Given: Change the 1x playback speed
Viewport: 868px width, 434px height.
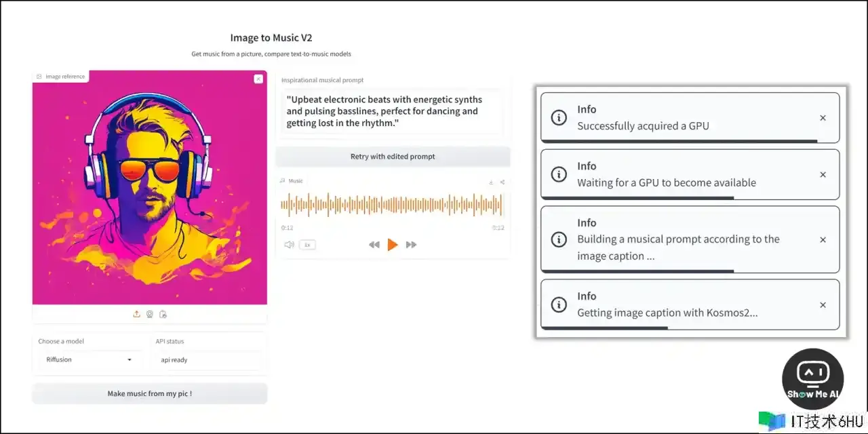Looking at the screenshot, I should 307,245.
